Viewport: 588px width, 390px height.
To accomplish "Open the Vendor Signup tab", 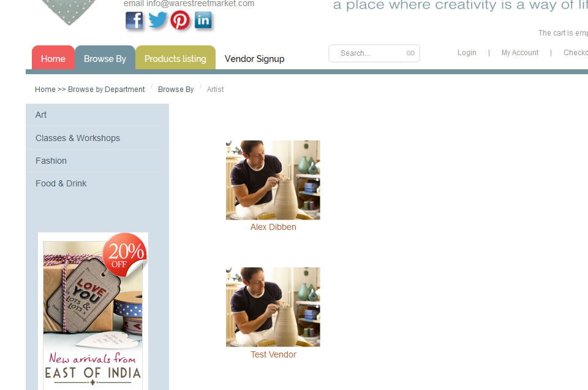I will tap(255, 58).
